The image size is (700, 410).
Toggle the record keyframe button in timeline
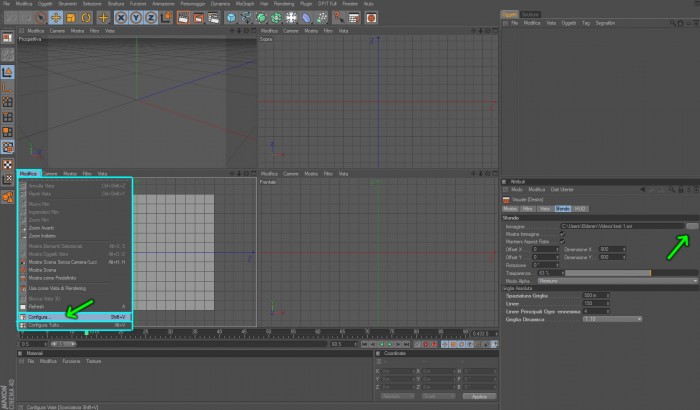(425, 344)
